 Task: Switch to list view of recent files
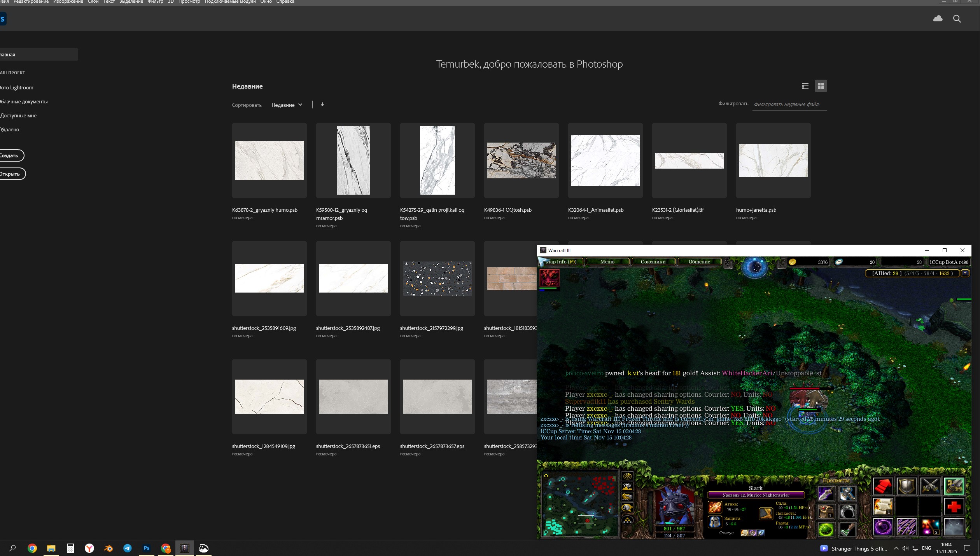click(x=805, y=86)
